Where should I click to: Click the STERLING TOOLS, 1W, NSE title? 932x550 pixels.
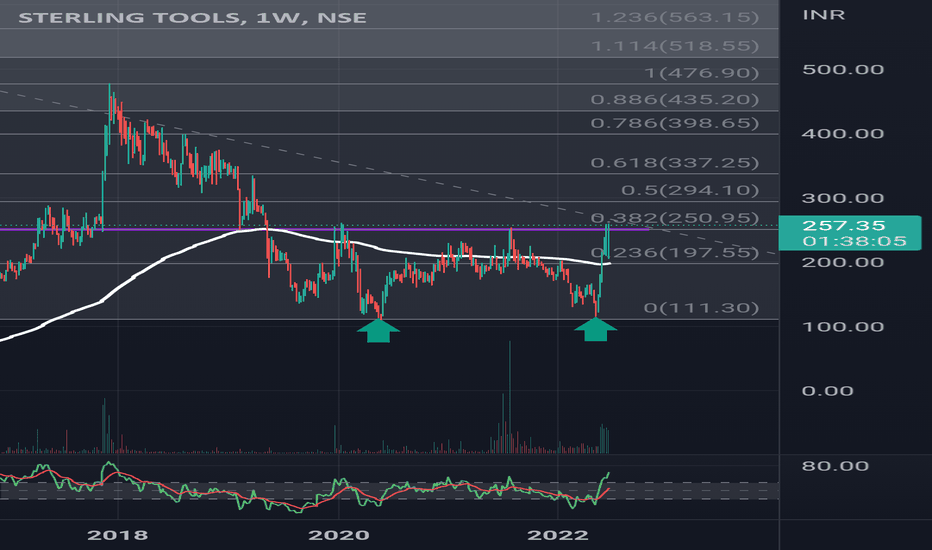coord(192,17)
